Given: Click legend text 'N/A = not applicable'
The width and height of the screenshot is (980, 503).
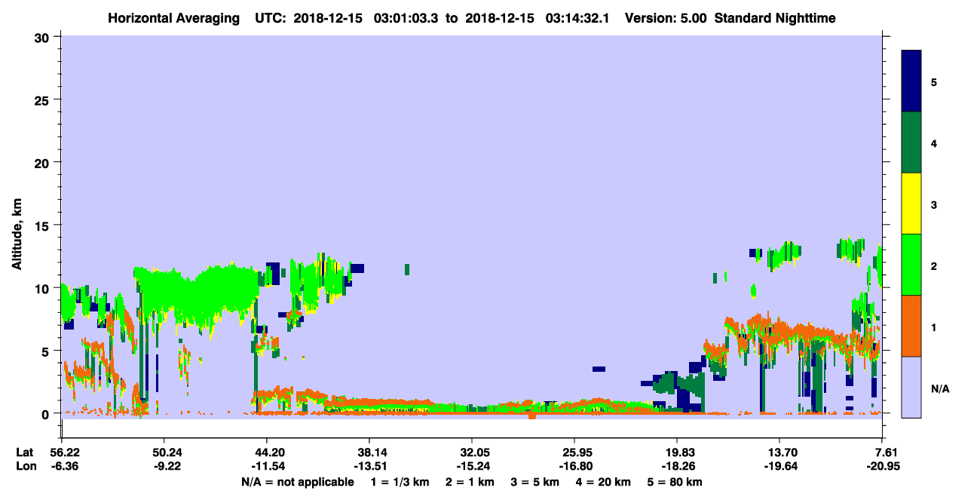Looking at the screenshot, I should 297,482.
